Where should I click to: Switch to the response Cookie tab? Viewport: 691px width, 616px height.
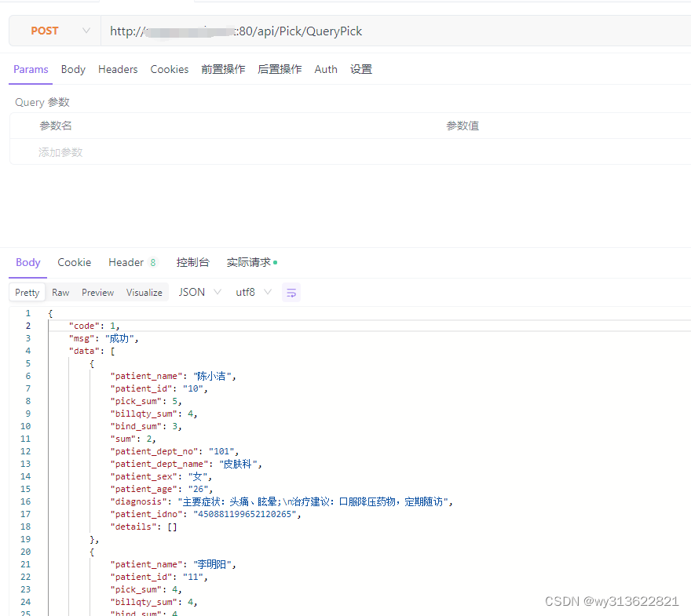click(74, 262)
